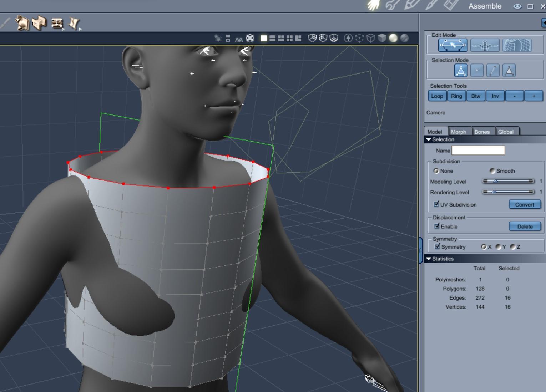Switch viewport to two stacked panes layout

272,38
